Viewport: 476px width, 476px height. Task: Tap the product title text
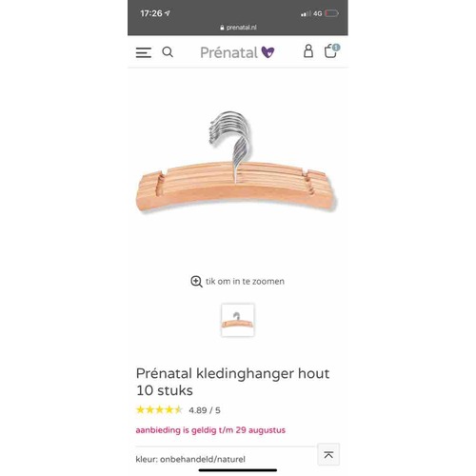pyautogui.click(x=232, y=382)
